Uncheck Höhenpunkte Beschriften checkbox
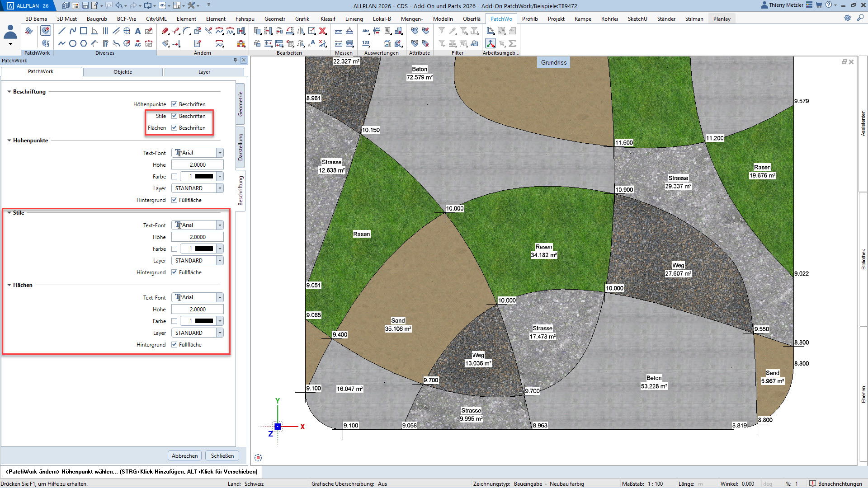This screenshot has height=488, width=868. (174, 104)
